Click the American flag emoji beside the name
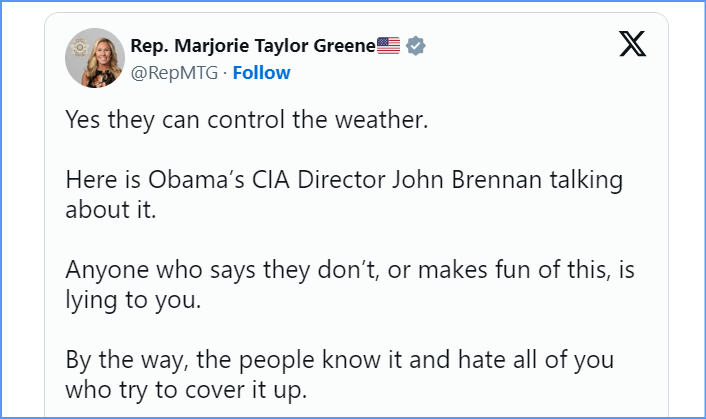 pyautogui.click(x=388, y=45)
